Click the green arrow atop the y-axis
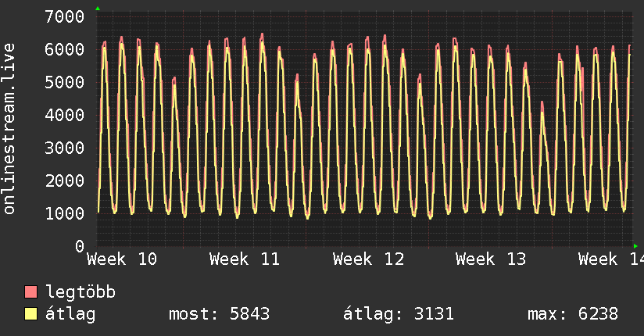Screen dimensions: 644x336 pos(97,9)
